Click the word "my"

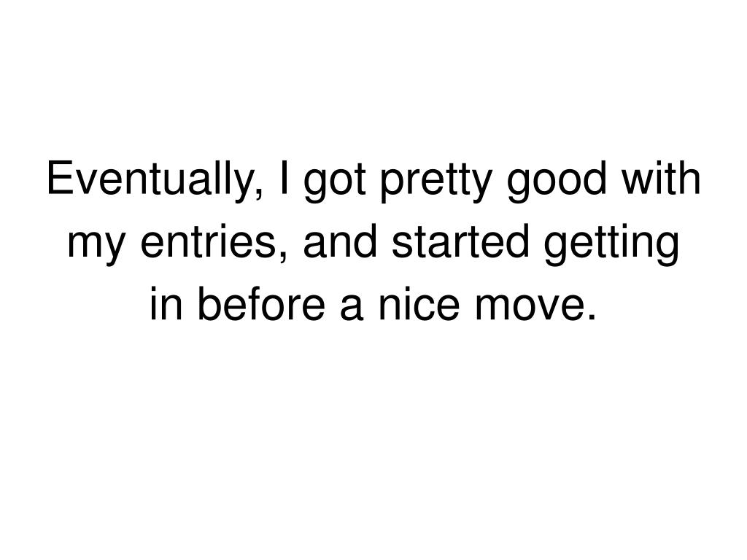click(97, 245)
